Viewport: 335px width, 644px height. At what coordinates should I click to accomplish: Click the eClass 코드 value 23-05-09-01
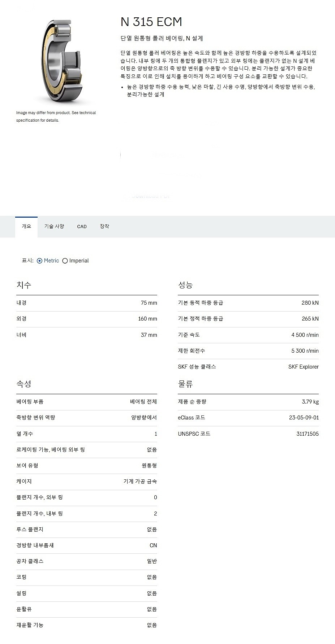pos(304,418)
